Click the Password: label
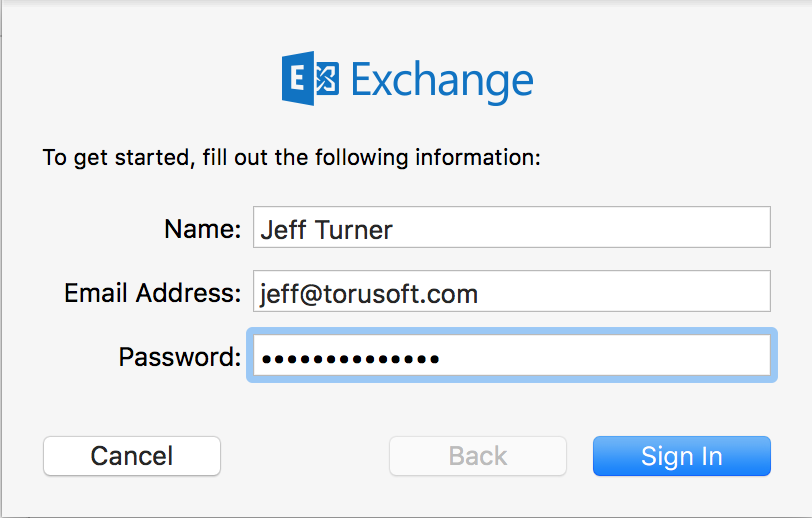 [x=180, y=357]
